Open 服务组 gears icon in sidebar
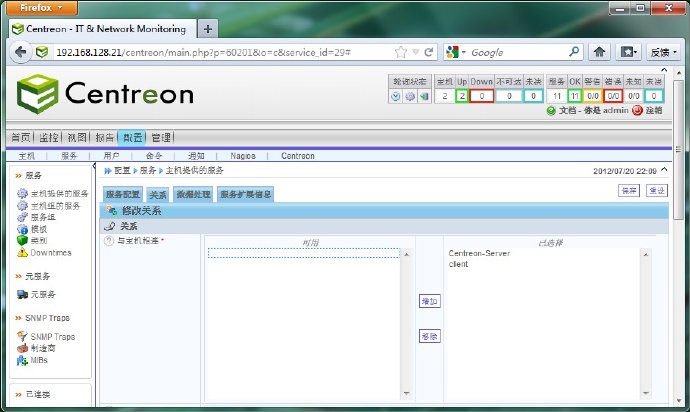Viewport: 690px width, 412px height. point(22,217)
